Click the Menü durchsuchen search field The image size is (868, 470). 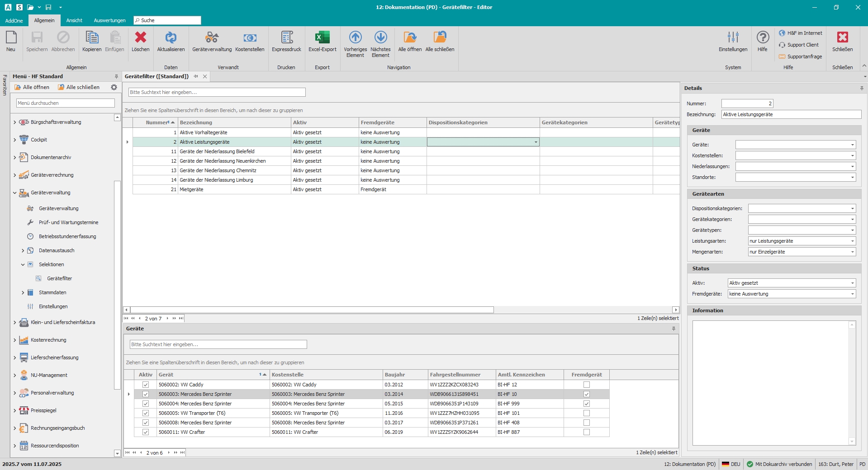[x=66, y=103]
